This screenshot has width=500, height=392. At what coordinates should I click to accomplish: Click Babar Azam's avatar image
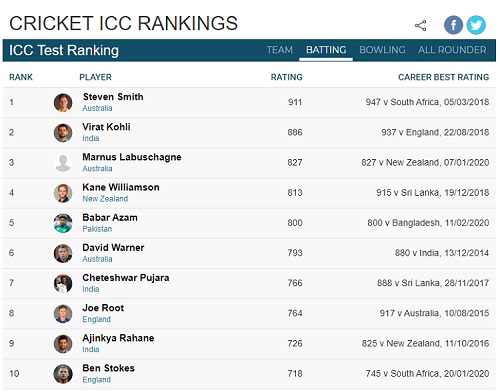[63, 223]
